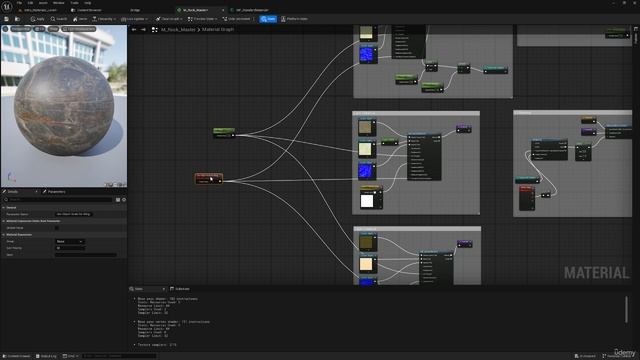Open the Cmd console type dropdown
640x360 pixels.
coord(70,356)
